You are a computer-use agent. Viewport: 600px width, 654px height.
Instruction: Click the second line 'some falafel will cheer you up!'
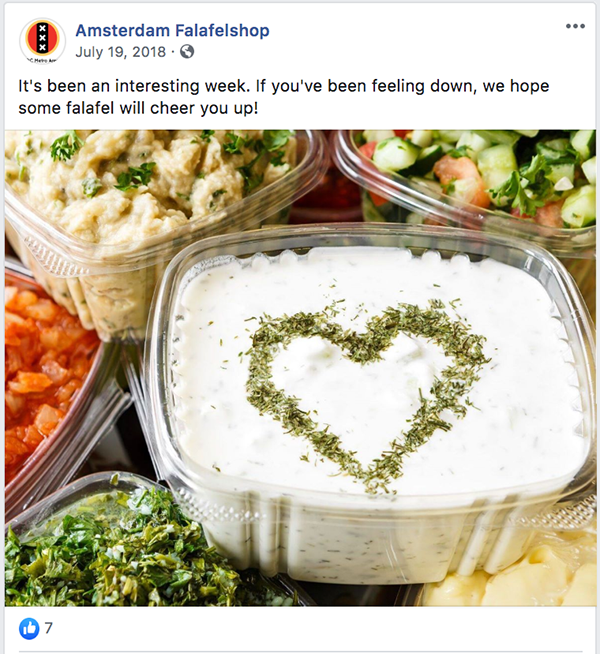138,108
